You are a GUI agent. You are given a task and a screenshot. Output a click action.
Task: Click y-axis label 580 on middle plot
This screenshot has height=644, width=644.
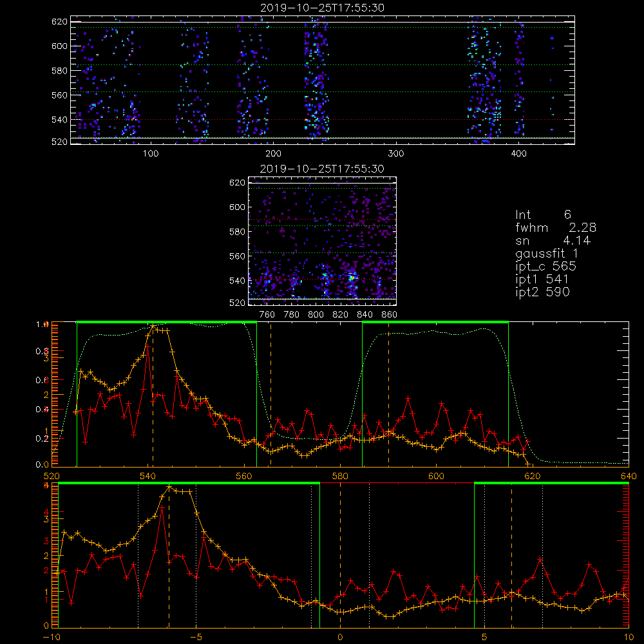pyautogui.click(x=238, y=232)
